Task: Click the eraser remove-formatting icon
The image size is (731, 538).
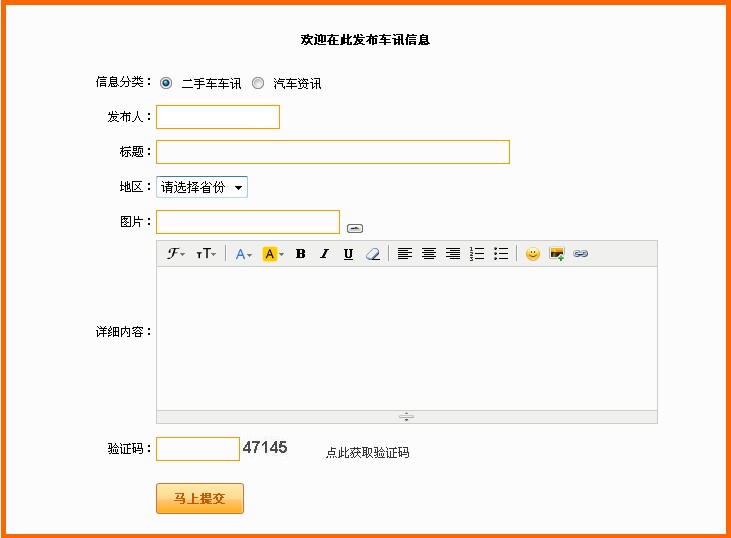Action: coord(373,254)
